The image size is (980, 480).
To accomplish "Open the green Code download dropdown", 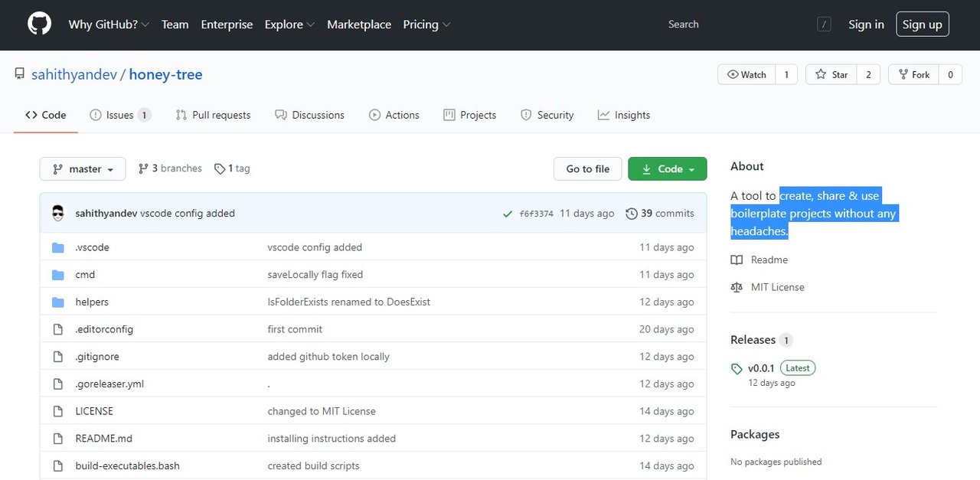I will 668,169.
